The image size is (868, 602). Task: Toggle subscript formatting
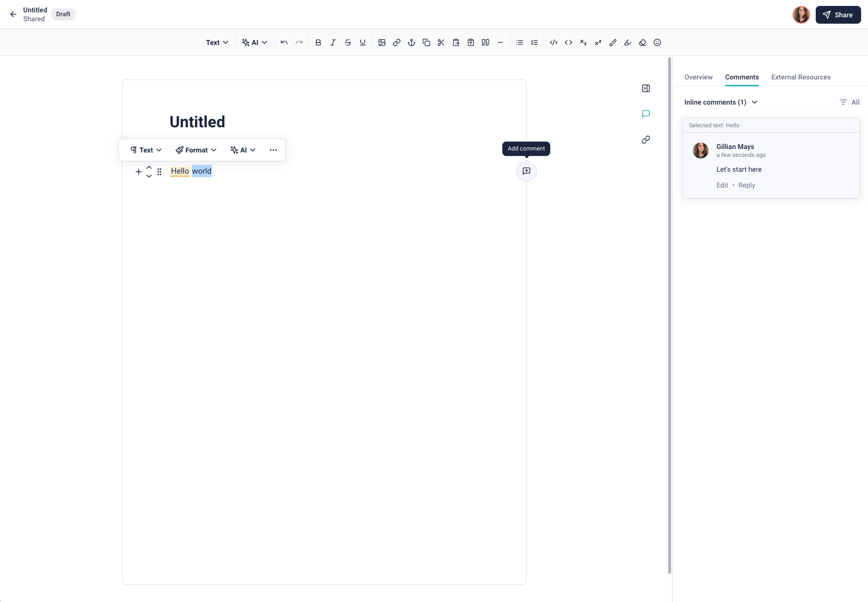[x=583, y=42]
